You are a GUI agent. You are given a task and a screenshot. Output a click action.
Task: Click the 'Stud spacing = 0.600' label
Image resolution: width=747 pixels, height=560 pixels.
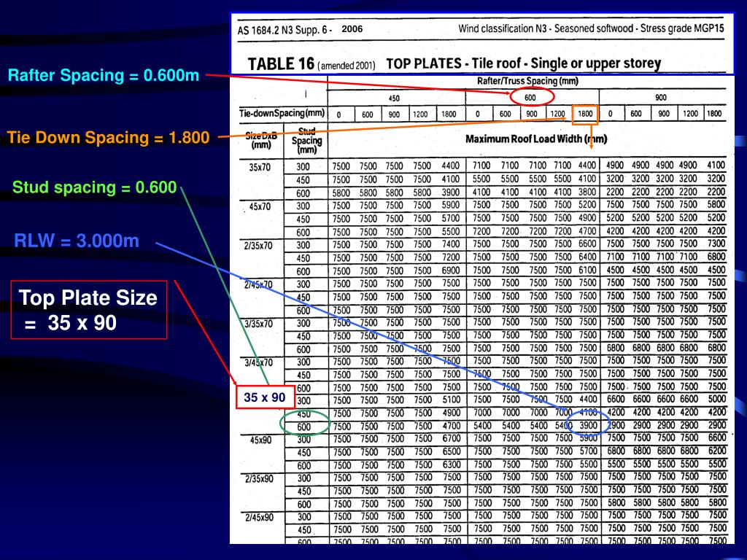coord(94,187)
